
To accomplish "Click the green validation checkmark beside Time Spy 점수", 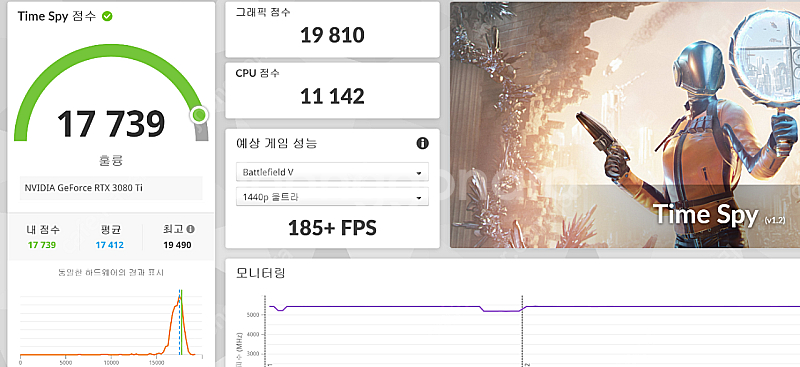I will coord(107,16).
